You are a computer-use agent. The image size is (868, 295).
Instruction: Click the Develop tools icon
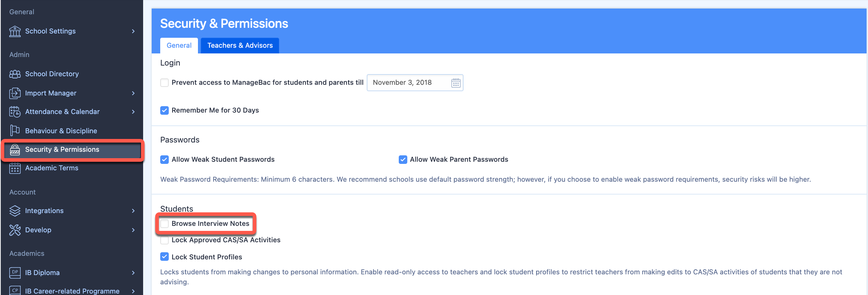click(15, 230)
